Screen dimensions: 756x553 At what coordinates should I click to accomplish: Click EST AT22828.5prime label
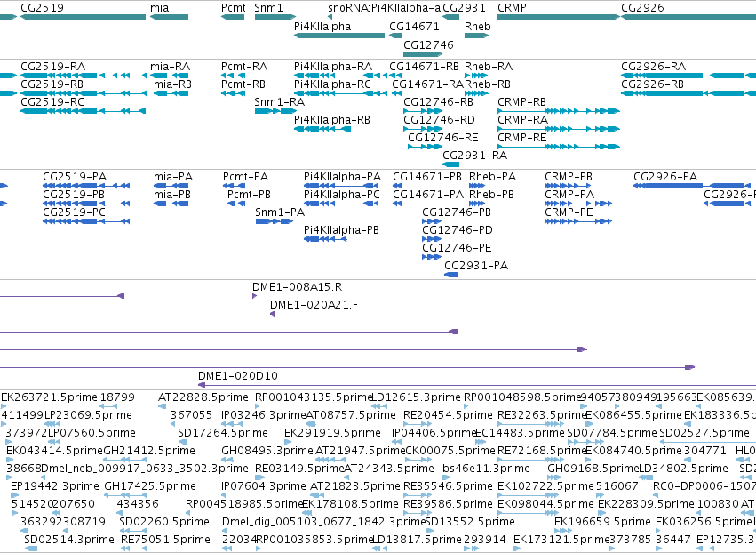203,397
